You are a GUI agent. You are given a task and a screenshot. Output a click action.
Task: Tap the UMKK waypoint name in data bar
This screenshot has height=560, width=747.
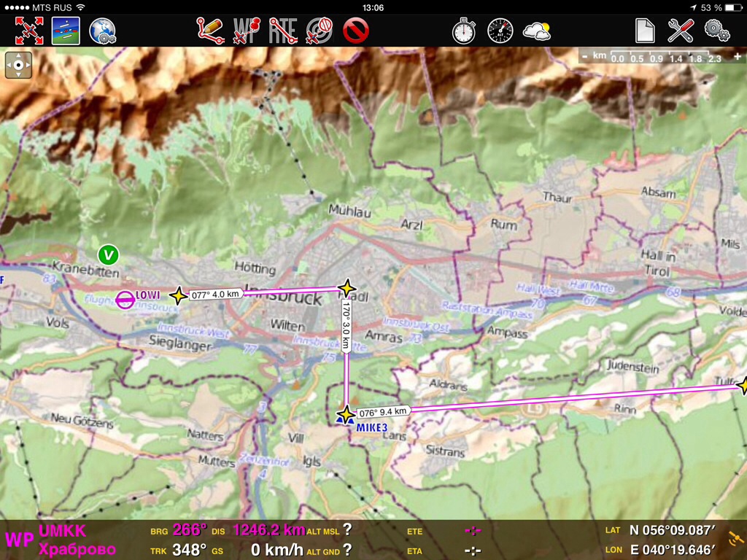[62, 532]
